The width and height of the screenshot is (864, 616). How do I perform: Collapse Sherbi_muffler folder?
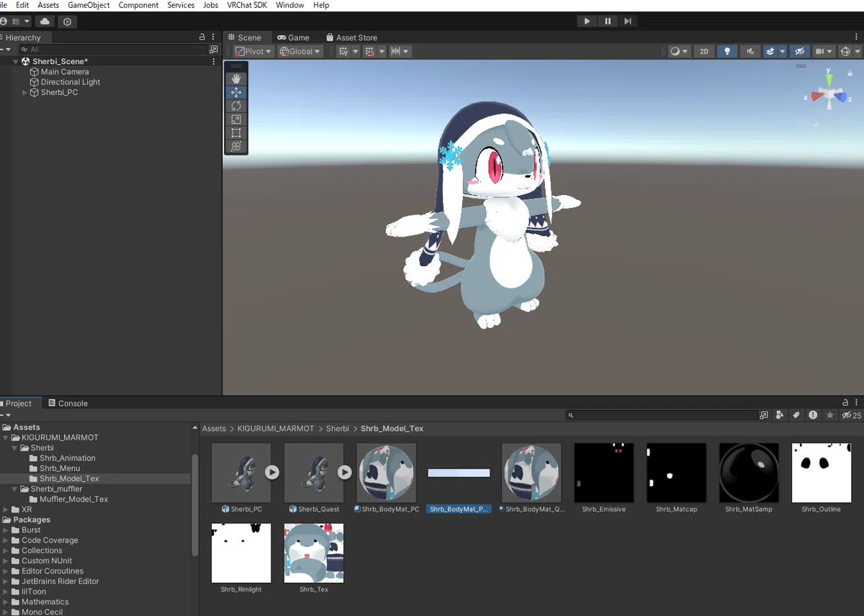[x=15, y=489]
